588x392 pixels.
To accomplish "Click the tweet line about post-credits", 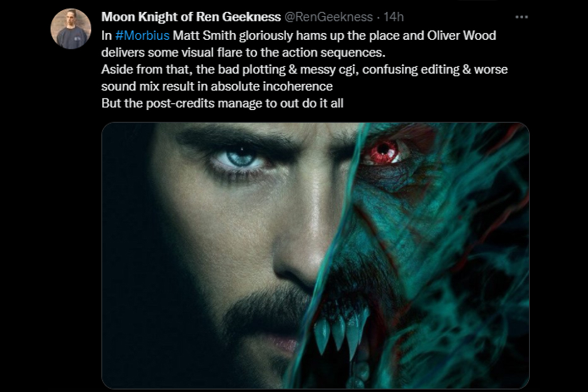I will [x=223, y=104].
